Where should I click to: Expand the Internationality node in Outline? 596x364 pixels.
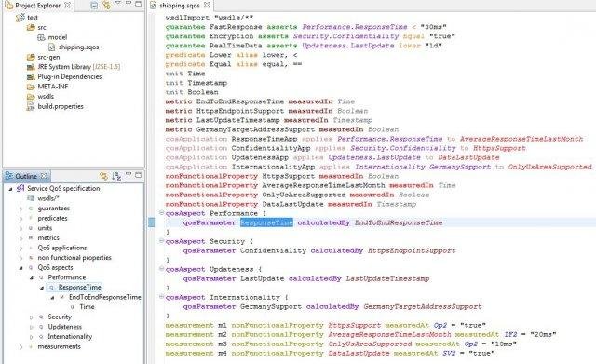(x=32, y=337)
